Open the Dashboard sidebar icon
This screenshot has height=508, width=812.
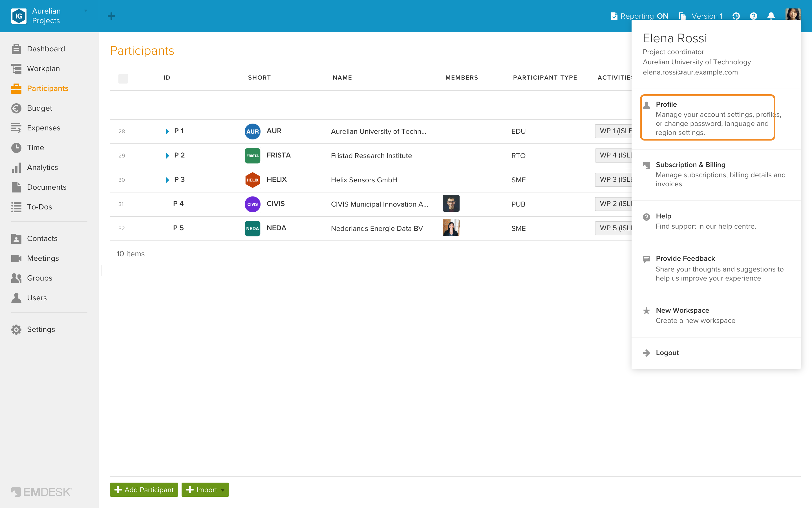[x=16, y=49]
